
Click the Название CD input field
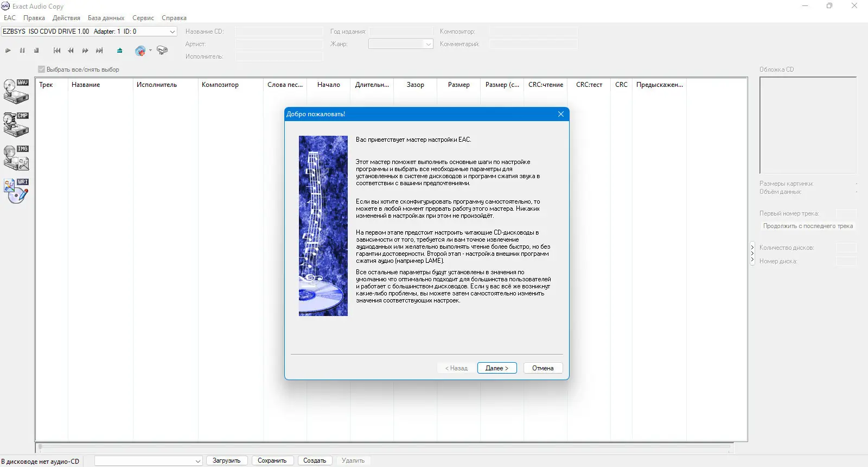[279, 31]
